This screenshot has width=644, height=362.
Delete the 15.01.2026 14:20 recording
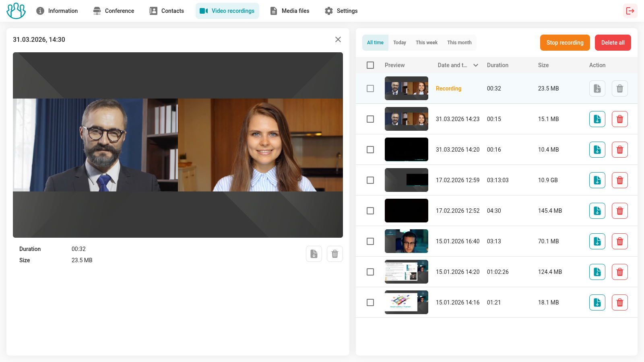click(x=619, y=272)
